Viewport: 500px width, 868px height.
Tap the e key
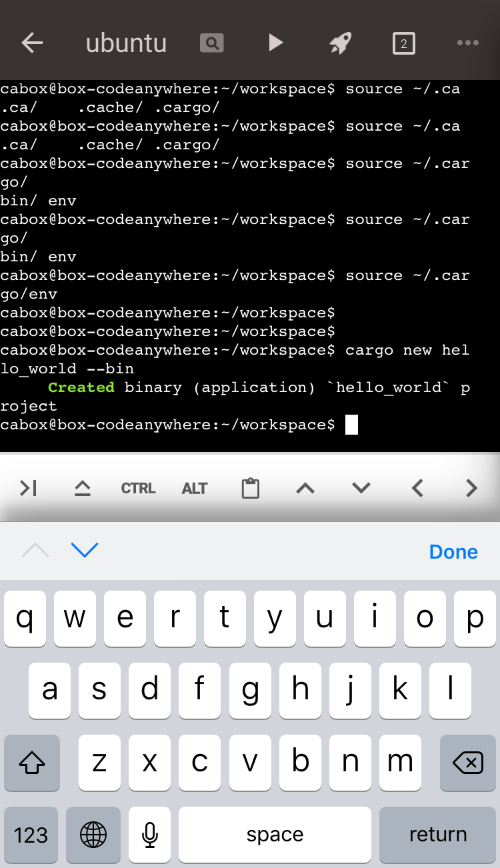tap(125, 618)
